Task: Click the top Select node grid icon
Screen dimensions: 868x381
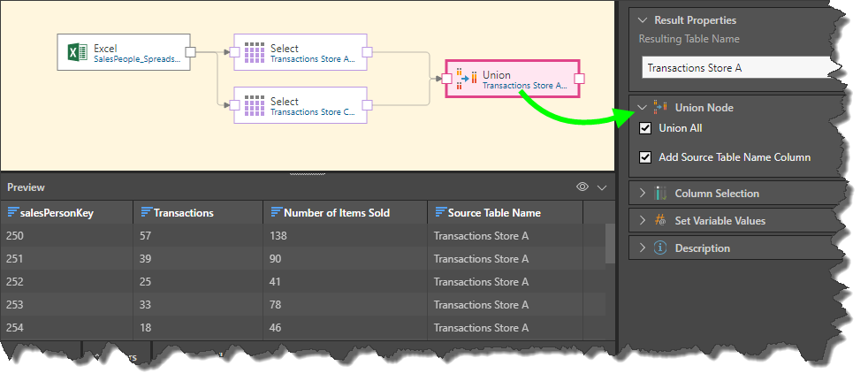Action: coord(254,53)
